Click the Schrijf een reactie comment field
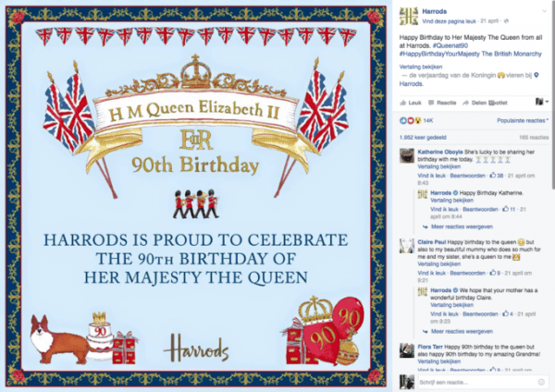Image resolution: width=555 pixels, height=392 pixels. point(476,382)
